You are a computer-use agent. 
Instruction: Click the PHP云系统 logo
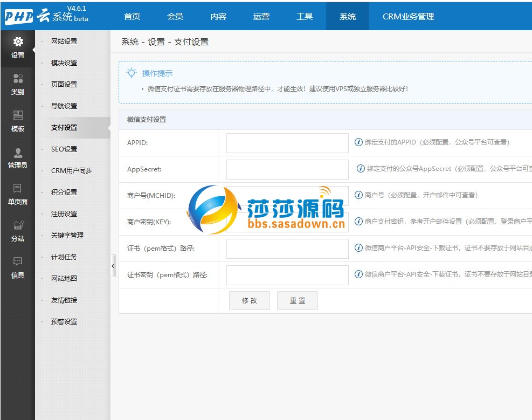click(x=46, y=16)
